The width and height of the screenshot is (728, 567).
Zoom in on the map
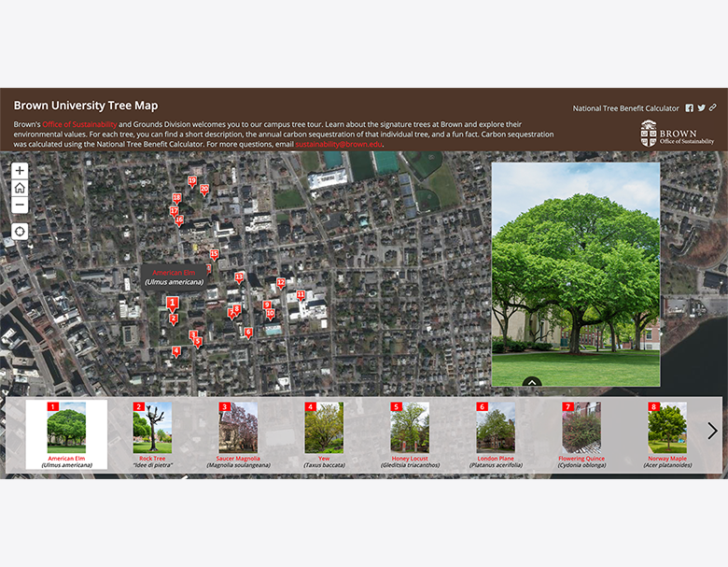(x=20, y=171)
